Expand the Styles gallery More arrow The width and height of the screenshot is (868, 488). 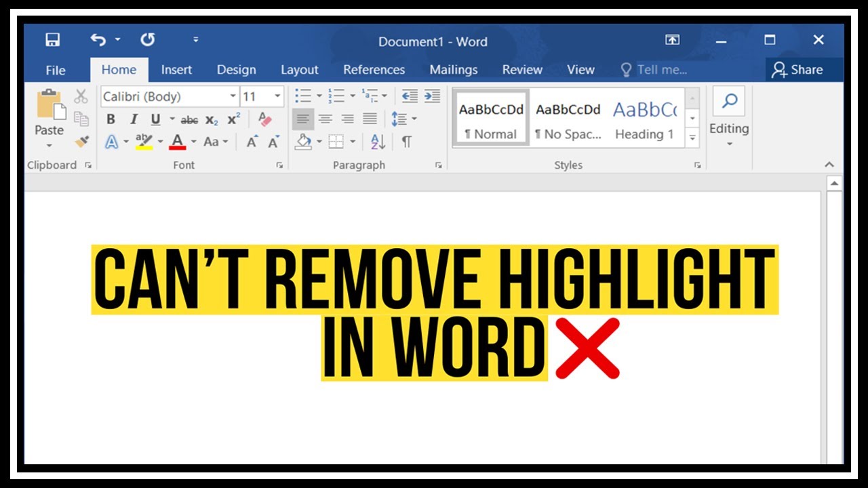click(x=692, y=137)
